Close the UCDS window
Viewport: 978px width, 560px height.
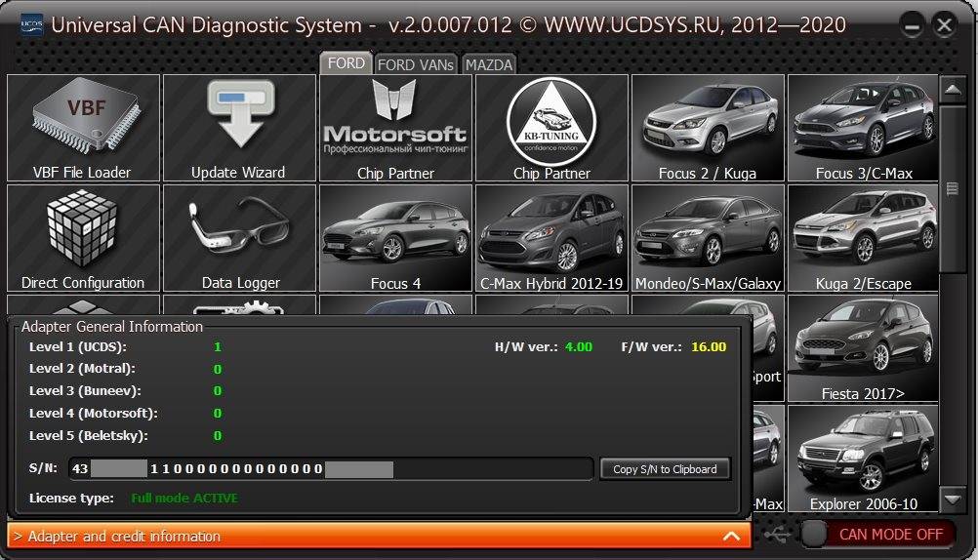(944, 25)
